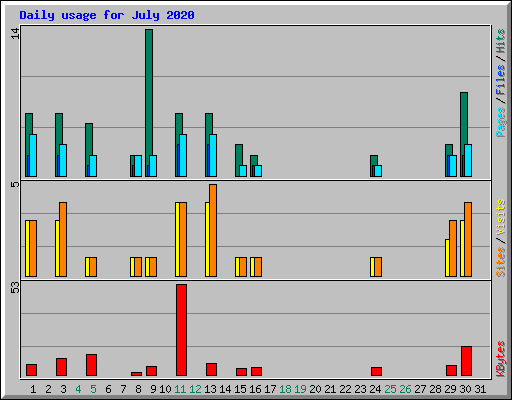Click the y-axis value '53'
512x400 pixels.
(x=15, y=288)
